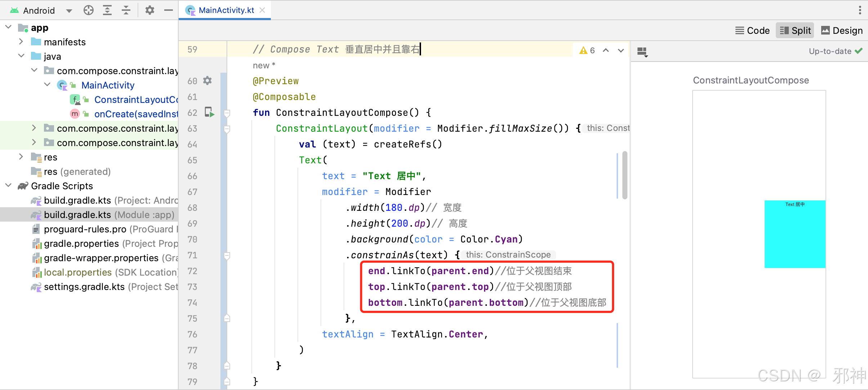Image resolution: width=868 pixels, height=390 pixels.
Task: Collapse the app module node
Action: tap(9, 27)
